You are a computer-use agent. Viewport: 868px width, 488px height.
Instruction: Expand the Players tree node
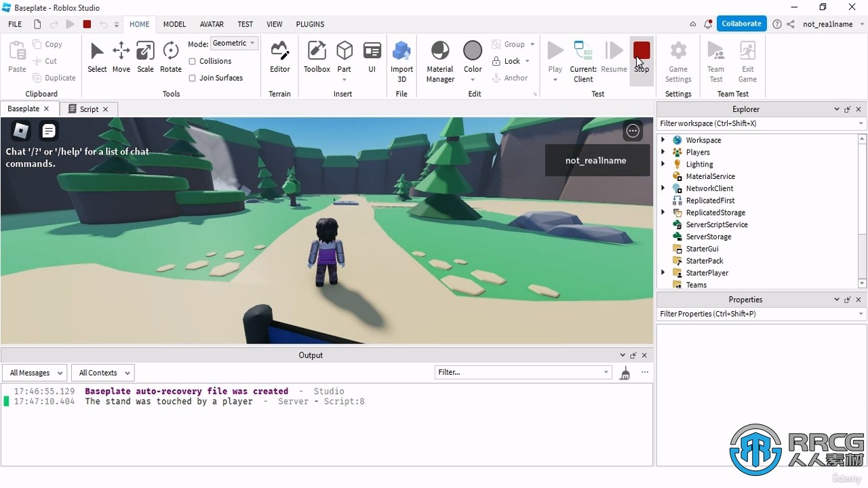click(x=663, y=152)
